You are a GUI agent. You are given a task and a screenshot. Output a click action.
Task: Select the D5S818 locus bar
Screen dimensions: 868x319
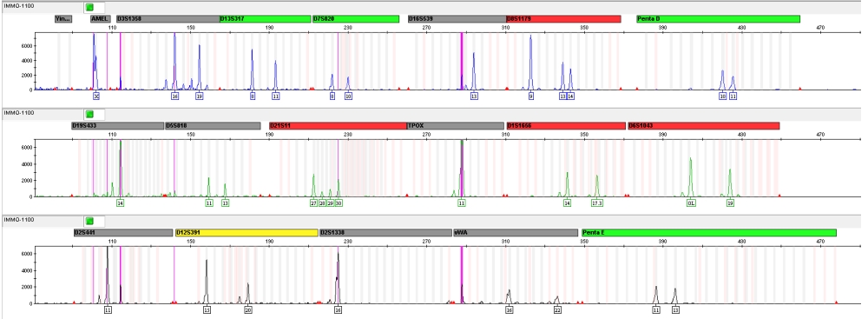pyautogui.click(x=214, y=126)
